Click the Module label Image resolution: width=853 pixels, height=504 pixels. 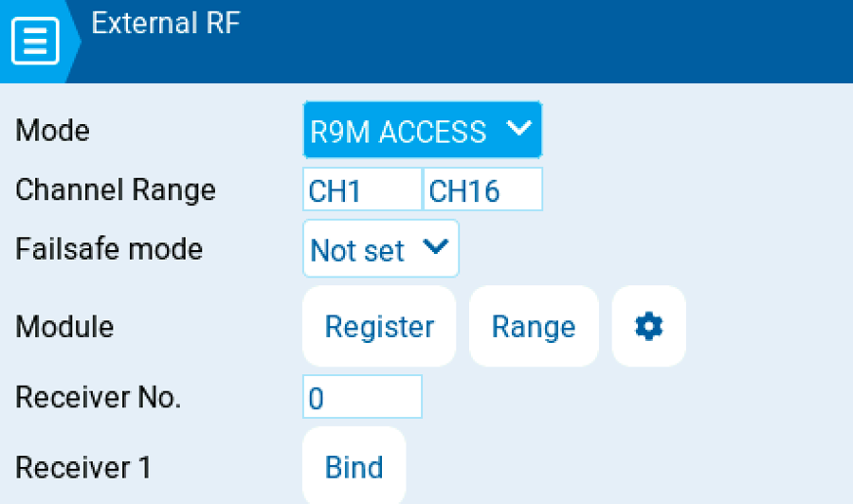(x=64, y=327)
